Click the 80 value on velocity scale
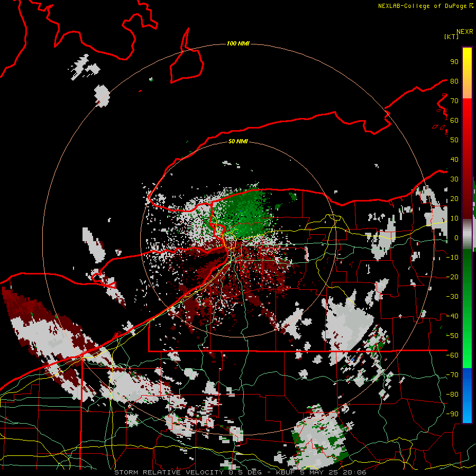Image resolution: width=476 pixels, height=476 pixels. pos(454,81)
